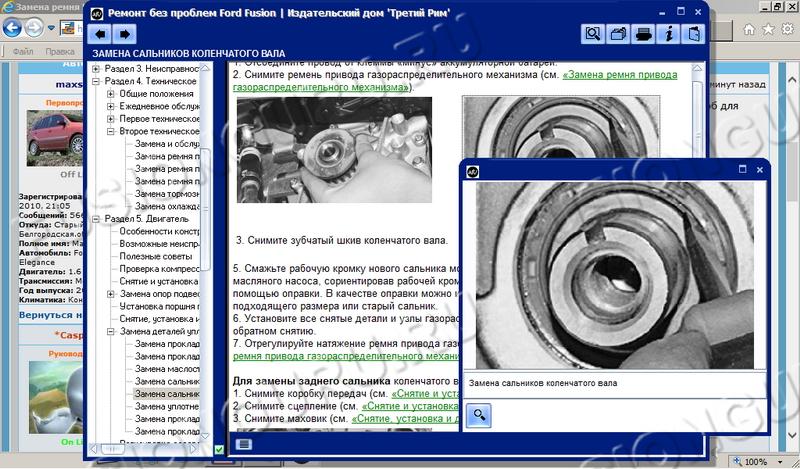Viewport: 800px width, 469px height.
Task: Go back using the manual's left arrow button
Action: pos(101,34)
